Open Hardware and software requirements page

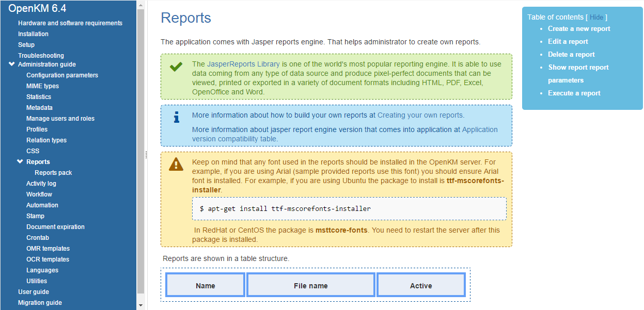(x=70, y=23)
